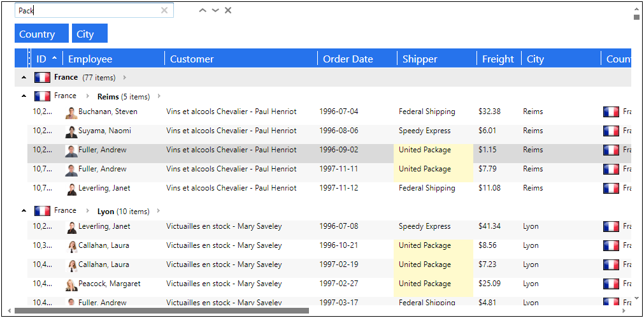Sort by the Shipper column header
644x318 pixels.
[420, 59]
